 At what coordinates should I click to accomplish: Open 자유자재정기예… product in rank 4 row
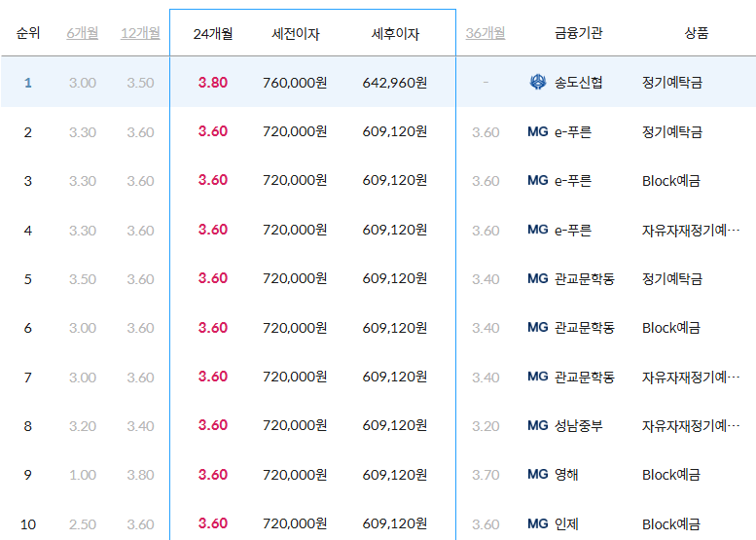pos(691,230)
